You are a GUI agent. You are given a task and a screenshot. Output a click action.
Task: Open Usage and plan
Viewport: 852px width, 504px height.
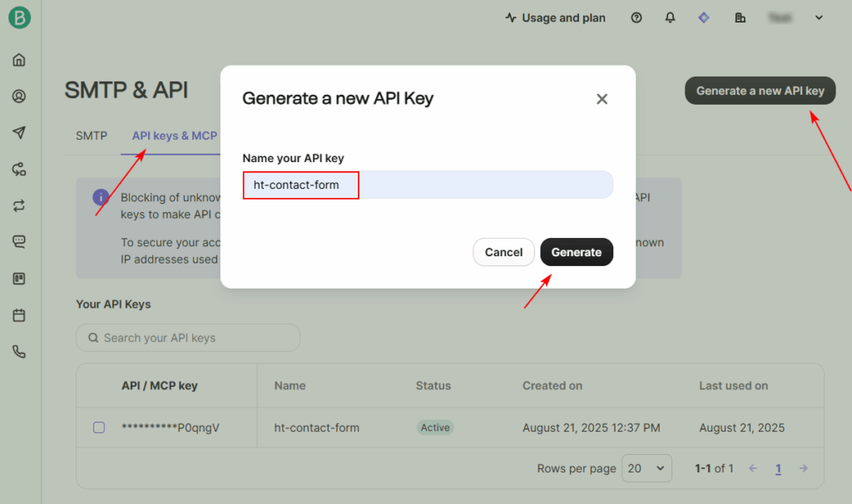555,17
